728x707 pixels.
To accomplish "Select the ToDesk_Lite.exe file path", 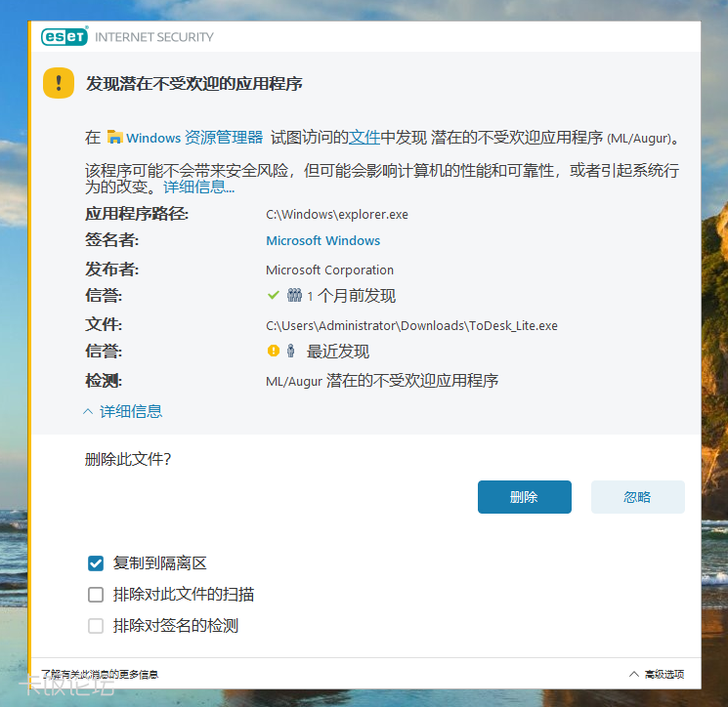I will click(x=411, y=325).
